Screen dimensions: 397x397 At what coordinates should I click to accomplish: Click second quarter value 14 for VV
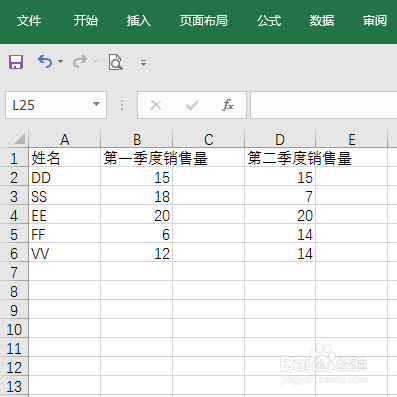280,253
